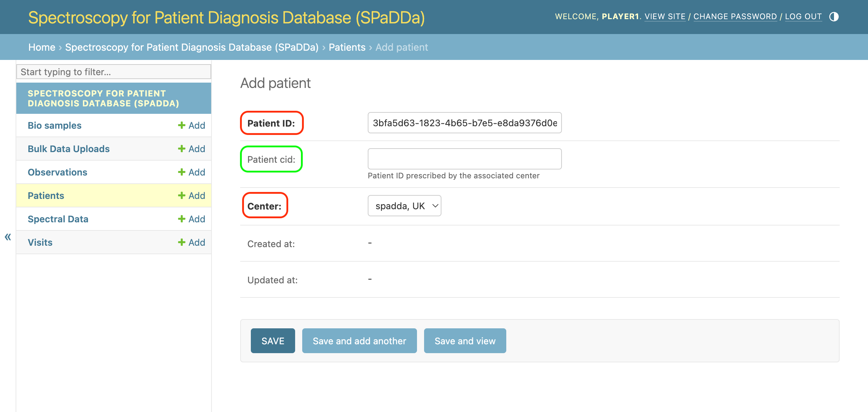This screenshot has width=868, height=412.
Task: Click the plus Add icon for Spectral Data
Action: [191, 219]
